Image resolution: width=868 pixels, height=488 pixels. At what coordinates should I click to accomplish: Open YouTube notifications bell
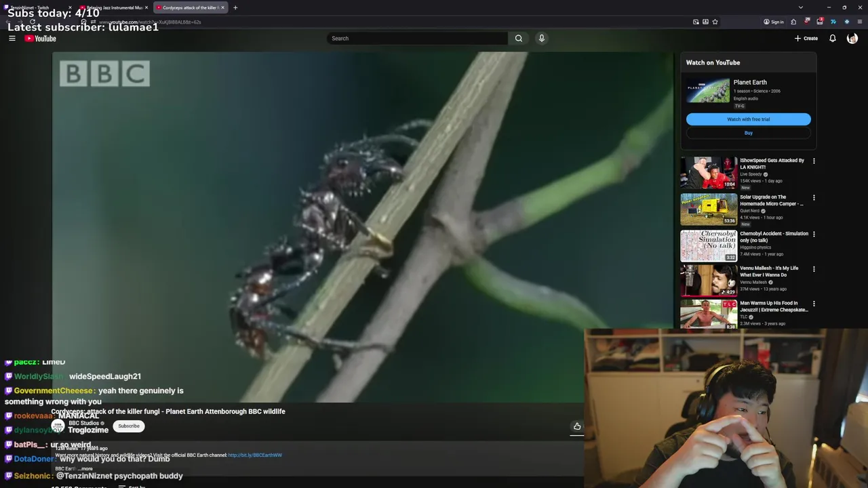click(833, 39)
